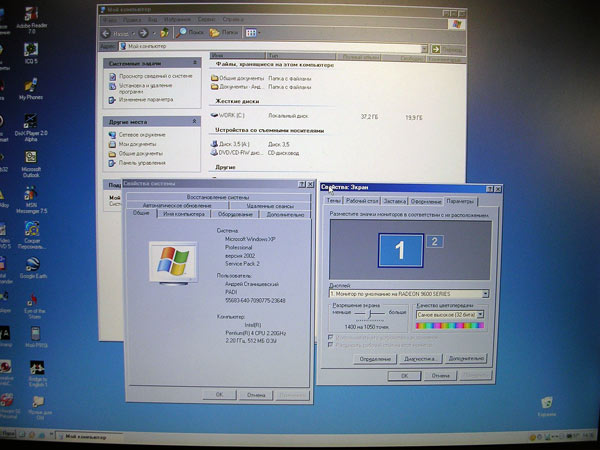The width and height of the screenshot is (600, 450).
Task: Open the Имя компьютера tab
Action: point(184,214)
